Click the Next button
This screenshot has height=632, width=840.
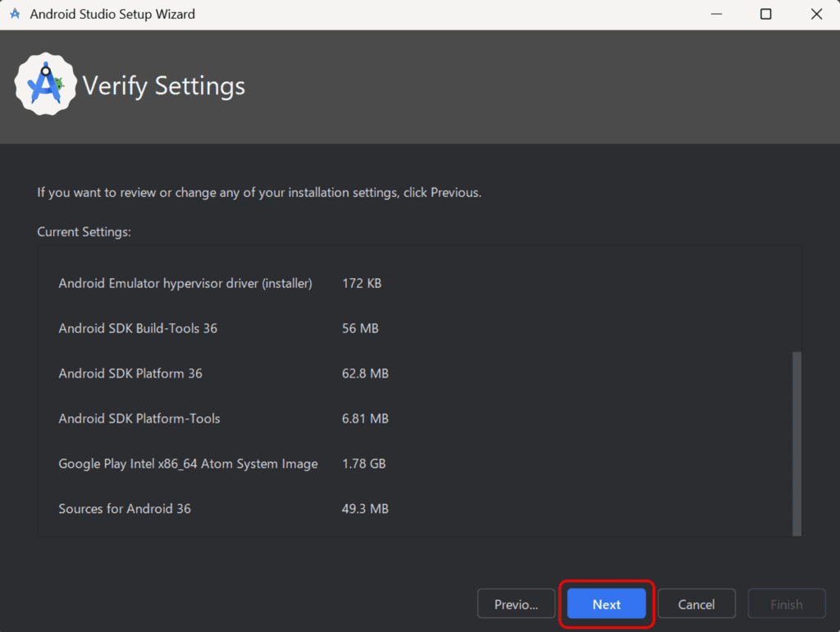tap(606, 603)
